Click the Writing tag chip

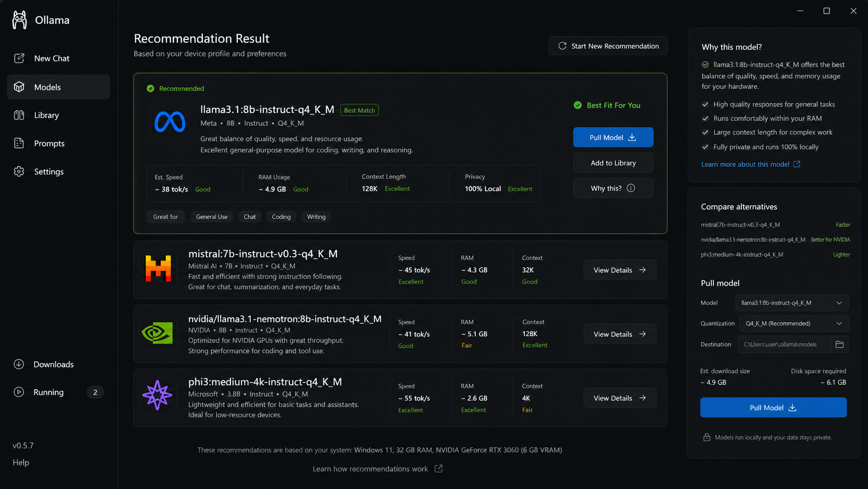(316, 217)
